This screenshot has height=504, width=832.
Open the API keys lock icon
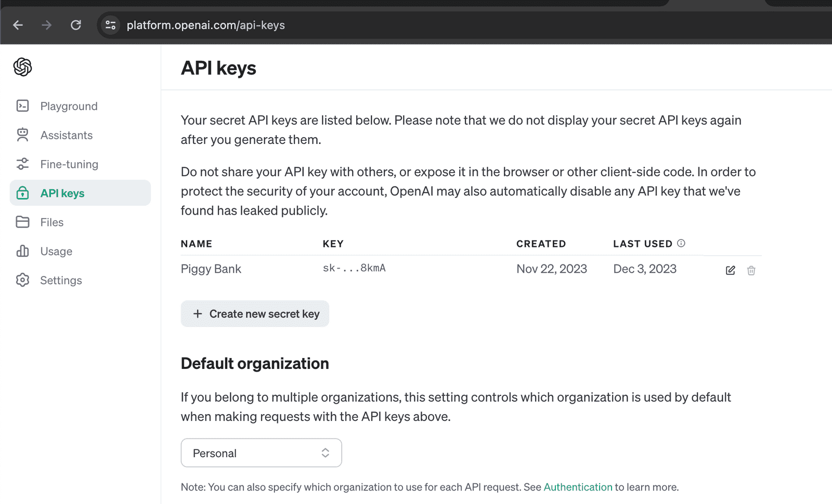[23, 193]
